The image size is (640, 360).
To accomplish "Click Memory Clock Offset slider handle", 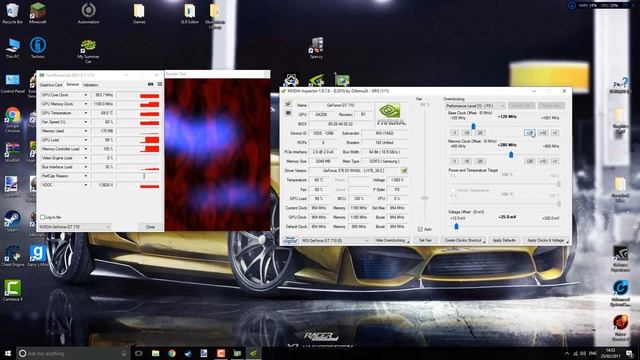I will click(511, 154).
